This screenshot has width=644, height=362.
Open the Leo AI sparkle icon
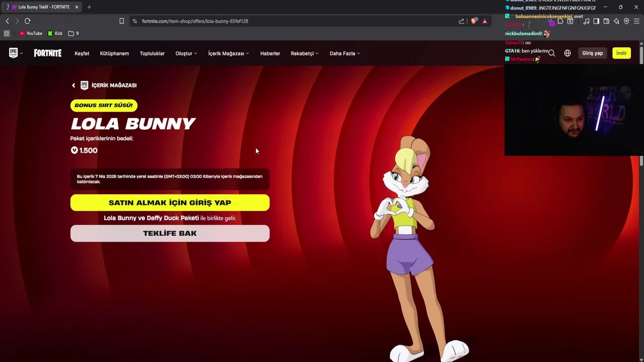(616, 21)
